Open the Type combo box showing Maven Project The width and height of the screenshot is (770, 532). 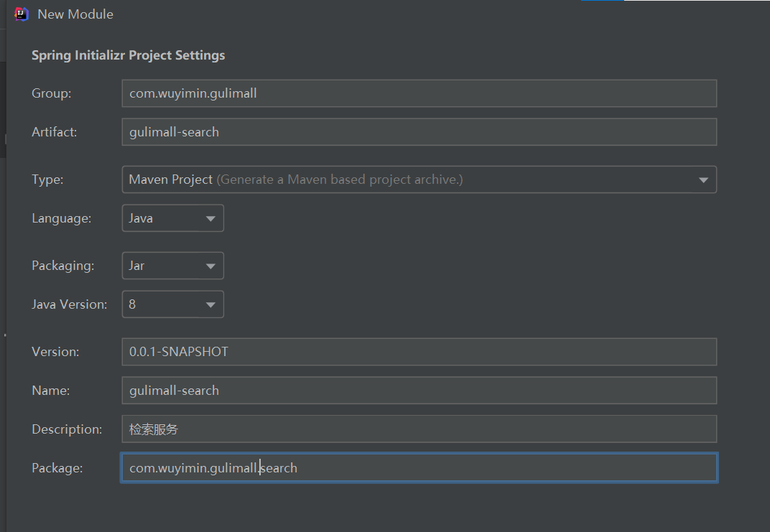pos(409,179)
